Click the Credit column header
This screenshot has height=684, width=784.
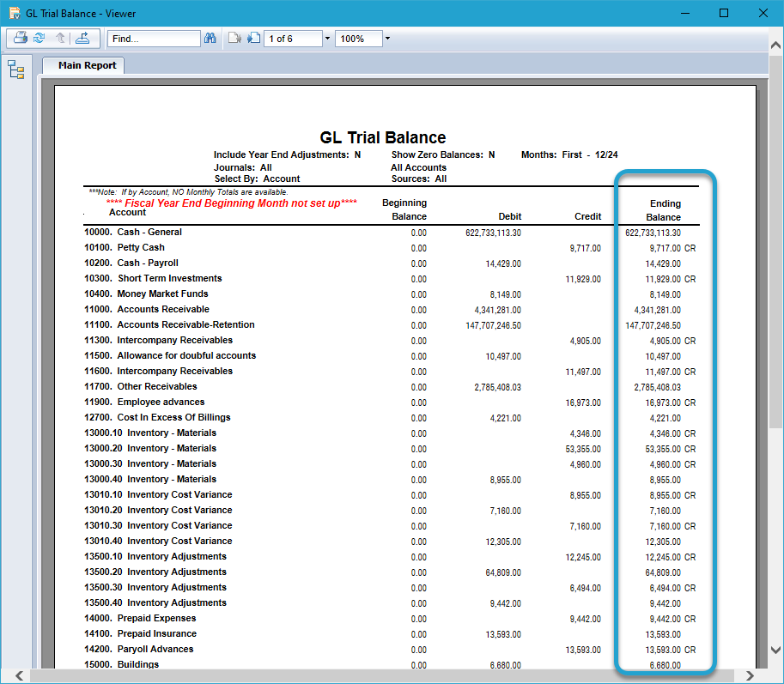tap(587, 216)
